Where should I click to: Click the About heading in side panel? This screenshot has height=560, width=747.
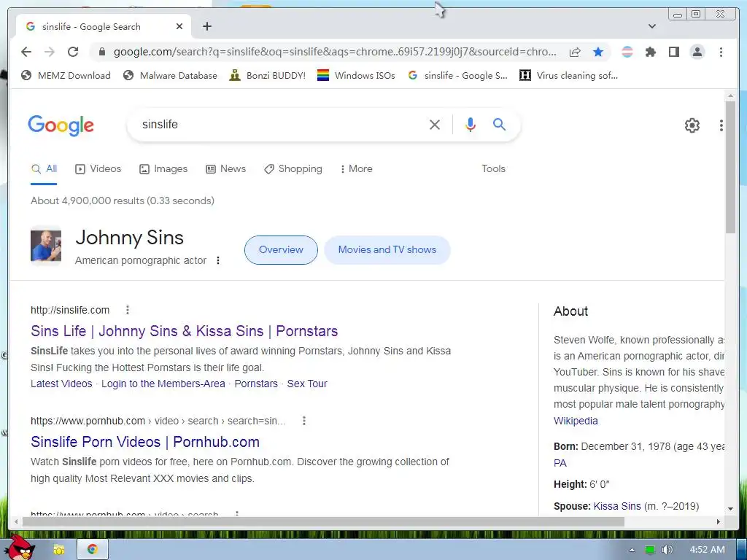tap(570, 311)
